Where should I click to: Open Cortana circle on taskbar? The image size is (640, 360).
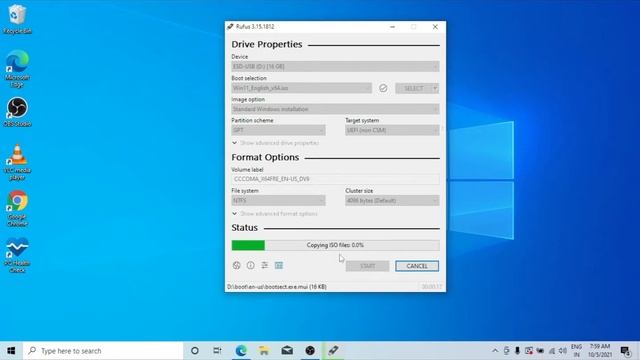[195, 351]
